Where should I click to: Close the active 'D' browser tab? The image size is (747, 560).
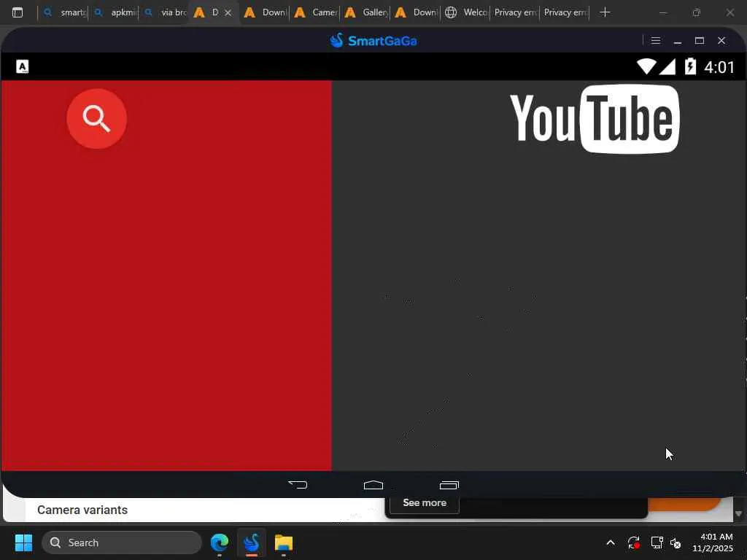(x=228, y=12)
